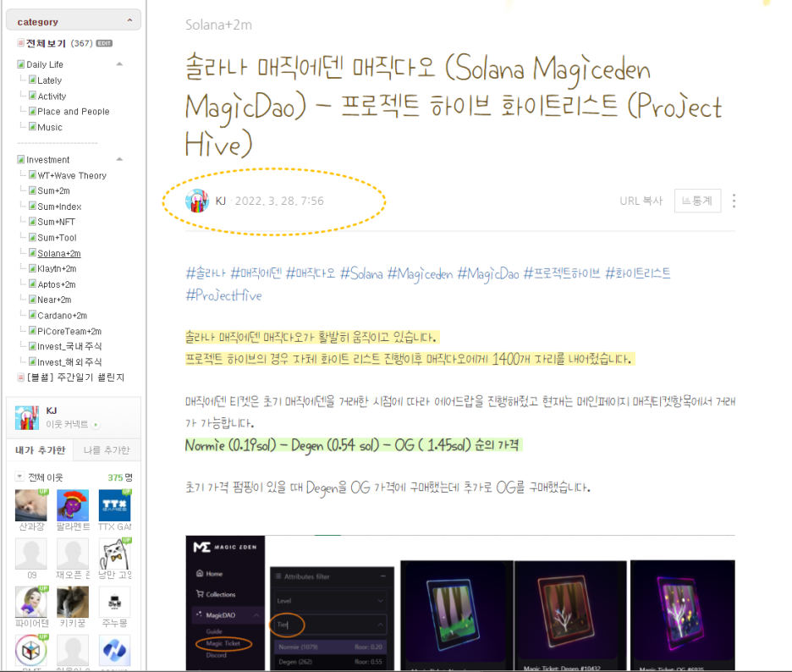Click hashtag #프로젝트하이브

pyautogui.click(x=562, y=274)
